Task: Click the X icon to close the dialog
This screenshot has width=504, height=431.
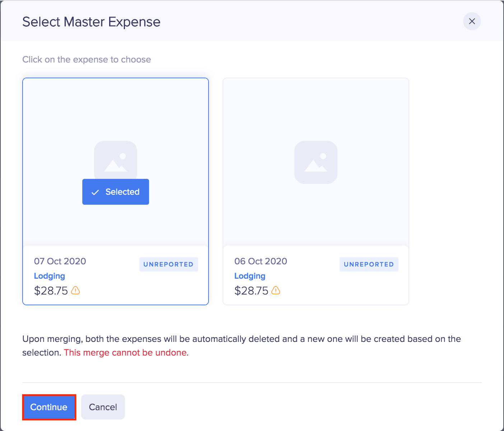Action: [472, 21]
